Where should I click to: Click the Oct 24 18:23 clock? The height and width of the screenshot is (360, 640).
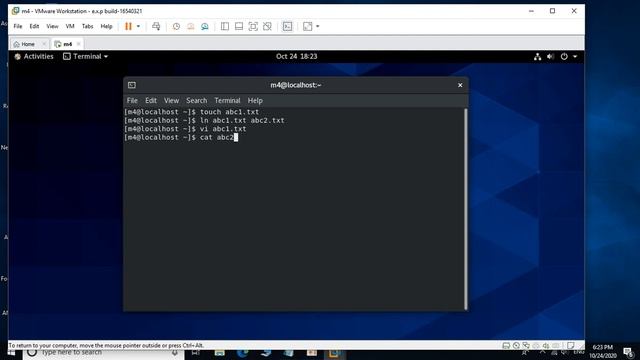point(296,56)
